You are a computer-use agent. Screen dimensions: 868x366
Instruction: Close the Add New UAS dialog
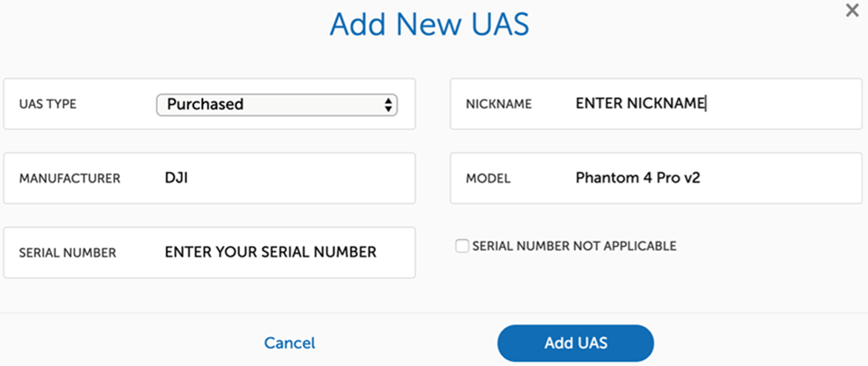tap(851, 11)
